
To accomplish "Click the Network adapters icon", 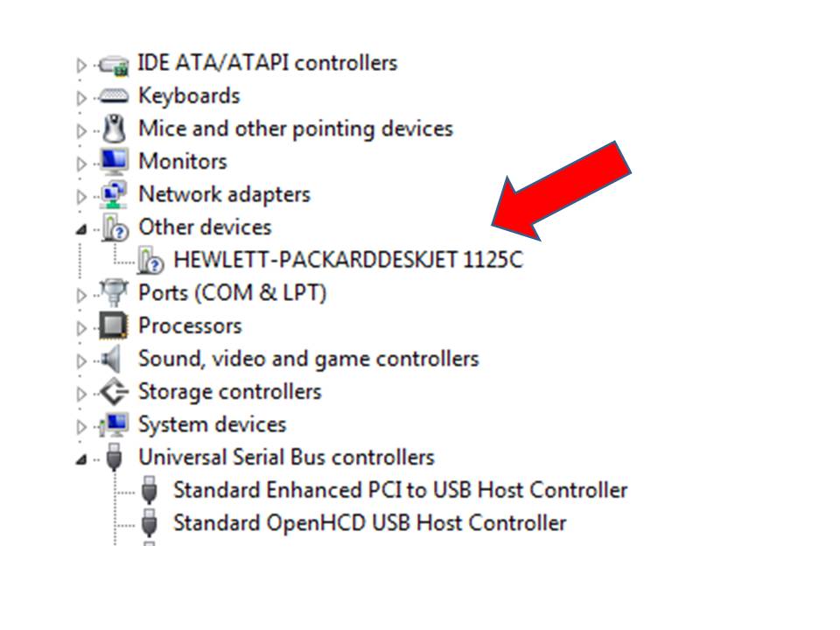I will [114, 194].
